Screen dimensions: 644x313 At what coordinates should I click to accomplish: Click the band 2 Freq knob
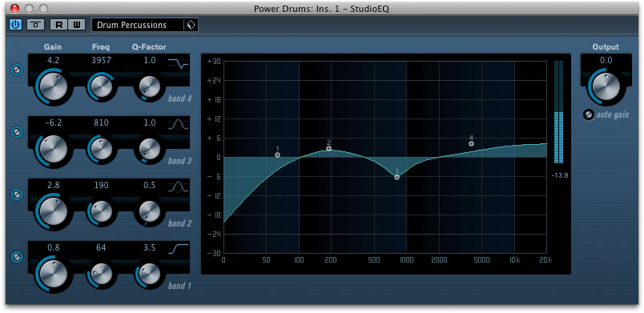(101, 211)
